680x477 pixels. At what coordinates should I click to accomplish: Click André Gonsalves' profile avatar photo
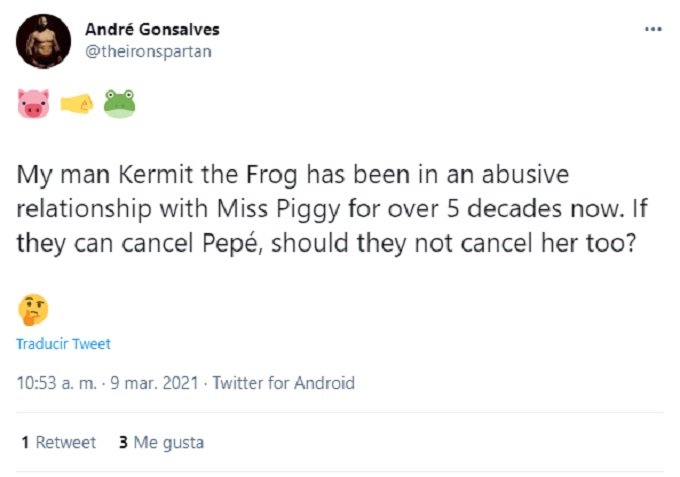coord(43,41)
